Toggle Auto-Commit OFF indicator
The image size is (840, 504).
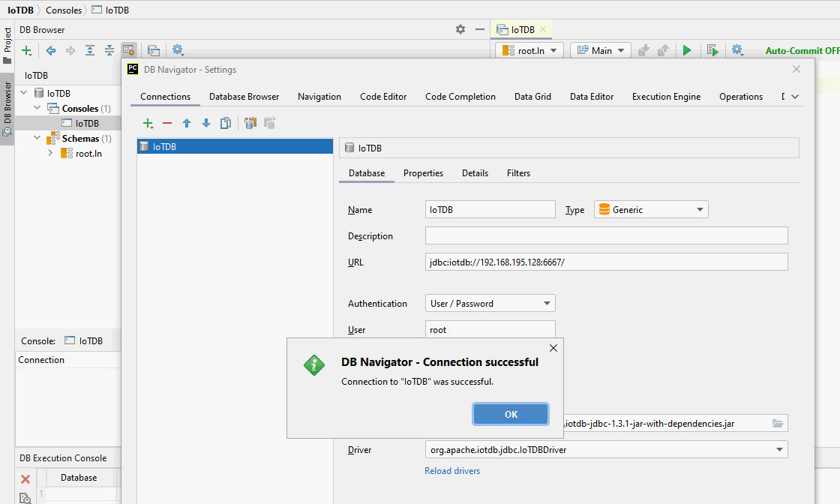coord(802,51)
